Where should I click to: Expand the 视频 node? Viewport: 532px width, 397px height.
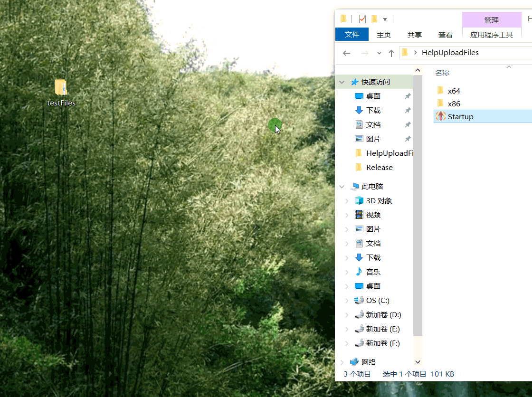(346, 215)
